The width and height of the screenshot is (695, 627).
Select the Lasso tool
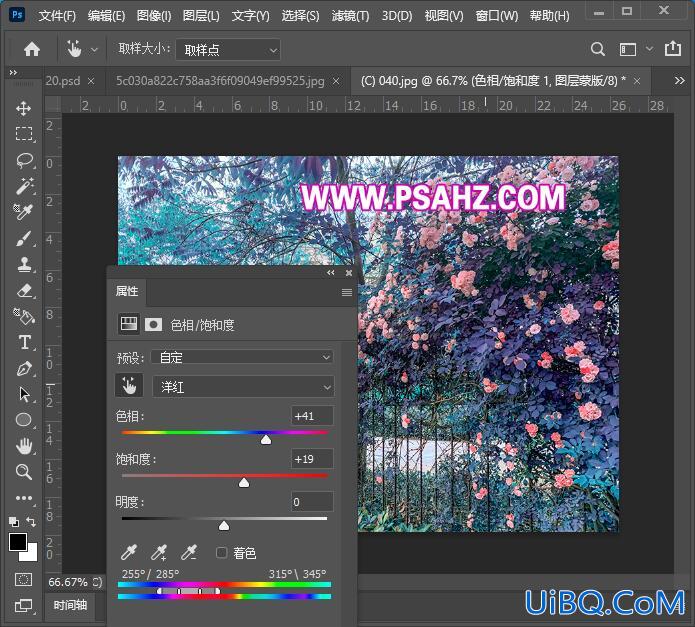tap(24, 160)
